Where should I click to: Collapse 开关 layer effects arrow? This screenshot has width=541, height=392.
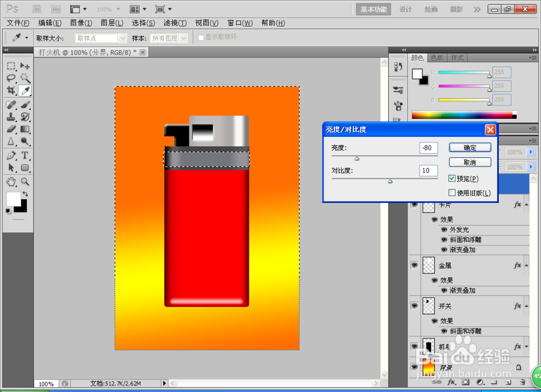tap(526, 306)
